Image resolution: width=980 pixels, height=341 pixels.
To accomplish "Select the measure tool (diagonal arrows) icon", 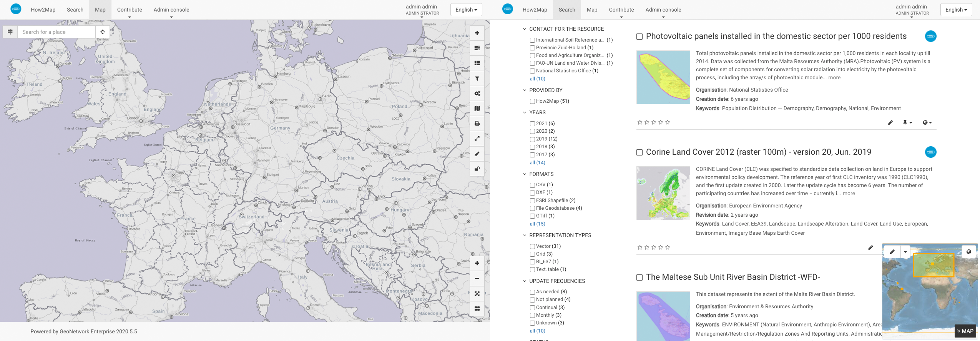I will 477,139.
